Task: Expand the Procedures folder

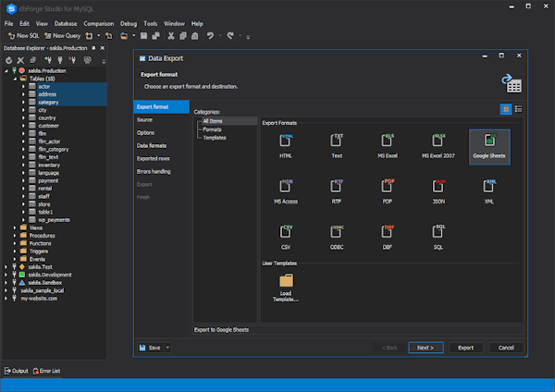Action: point(15,236)
